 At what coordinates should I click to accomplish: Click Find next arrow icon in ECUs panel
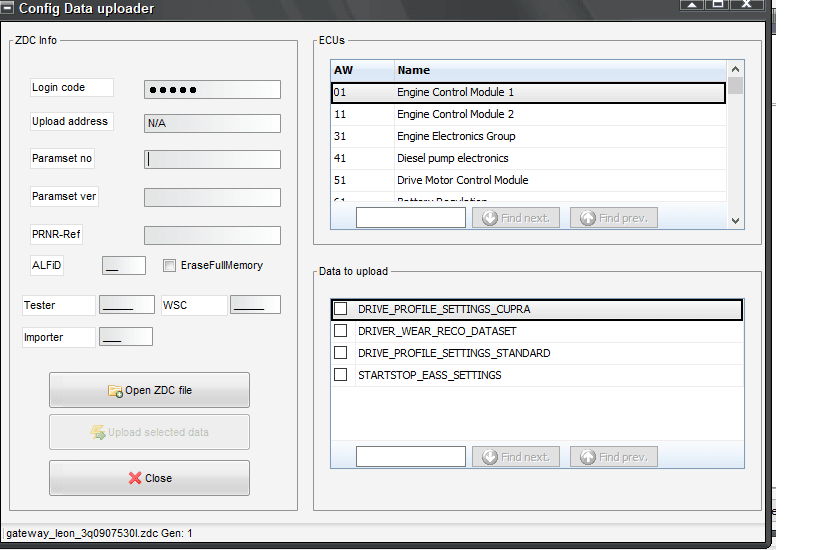coord(490,218)
